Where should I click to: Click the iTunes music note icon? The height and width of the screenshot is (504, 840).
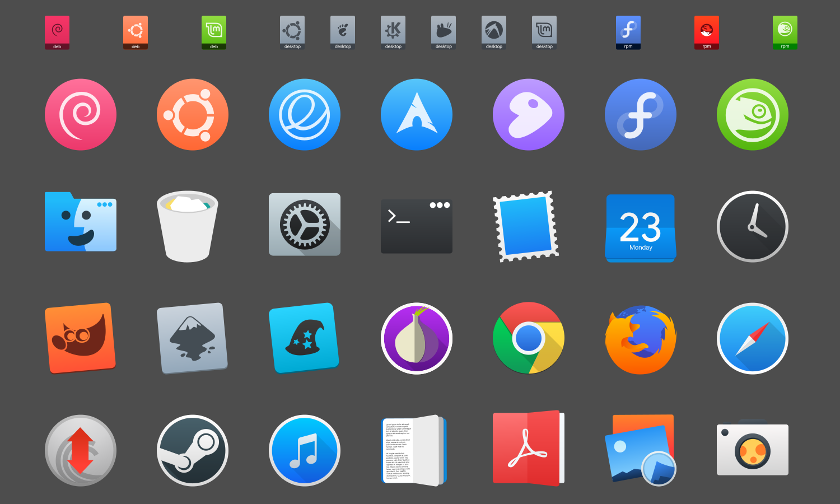click(x=305, y=450)
